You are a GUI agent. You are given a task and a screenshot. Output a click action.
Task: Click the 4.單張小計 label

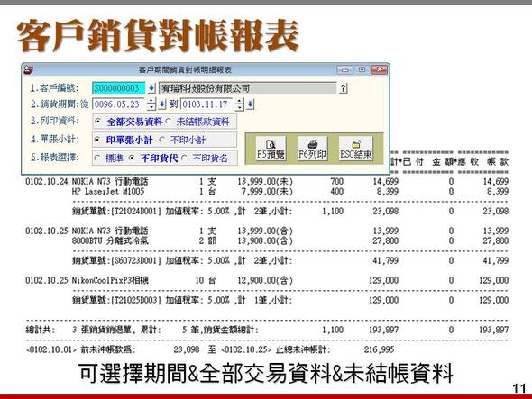[x=54, y=139]
